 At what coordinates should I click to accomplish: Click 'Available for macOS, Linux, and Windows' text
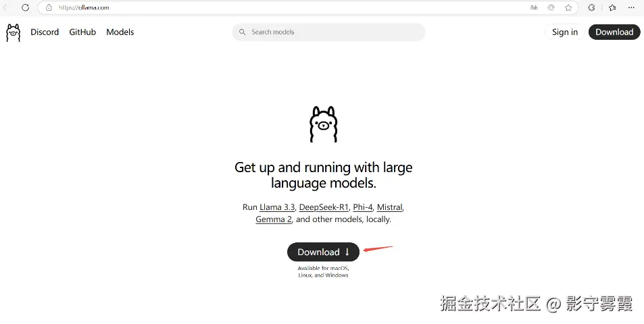(323, 272)
